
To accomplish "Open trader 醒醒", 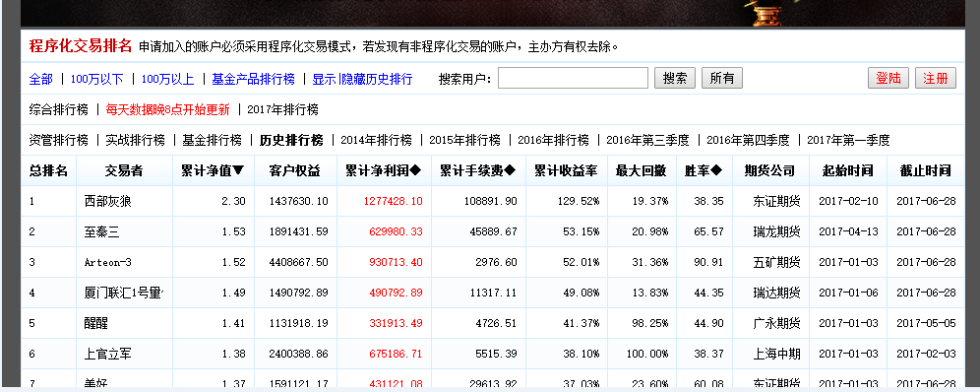I will coord(95,323).
